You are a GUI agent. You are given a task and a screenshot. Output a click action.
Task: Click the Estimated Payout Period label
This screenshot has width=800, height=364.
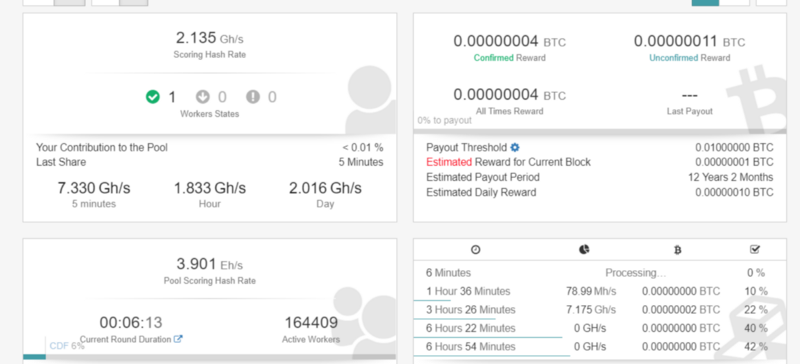pos(483,177)
